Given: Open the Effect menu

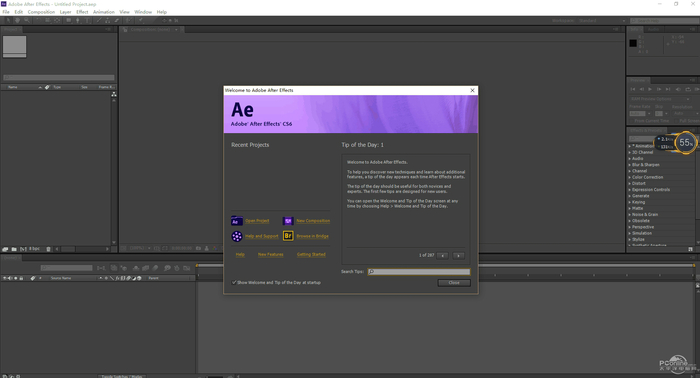Looking at the screenshot, I should [82, 12].
